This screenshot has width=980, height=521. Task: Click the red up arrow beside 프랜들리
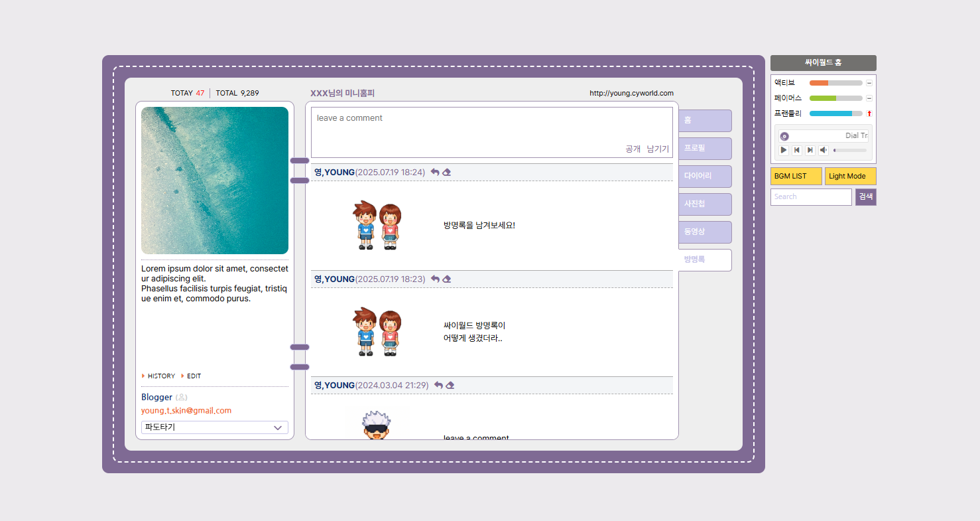pos(869,113)
